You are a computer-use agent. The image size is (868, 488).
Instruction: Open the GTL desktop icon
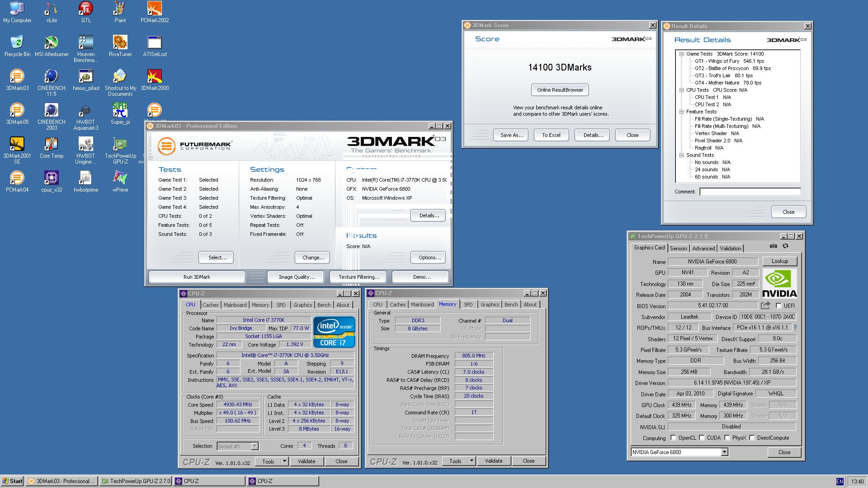[x=86, y=12]
